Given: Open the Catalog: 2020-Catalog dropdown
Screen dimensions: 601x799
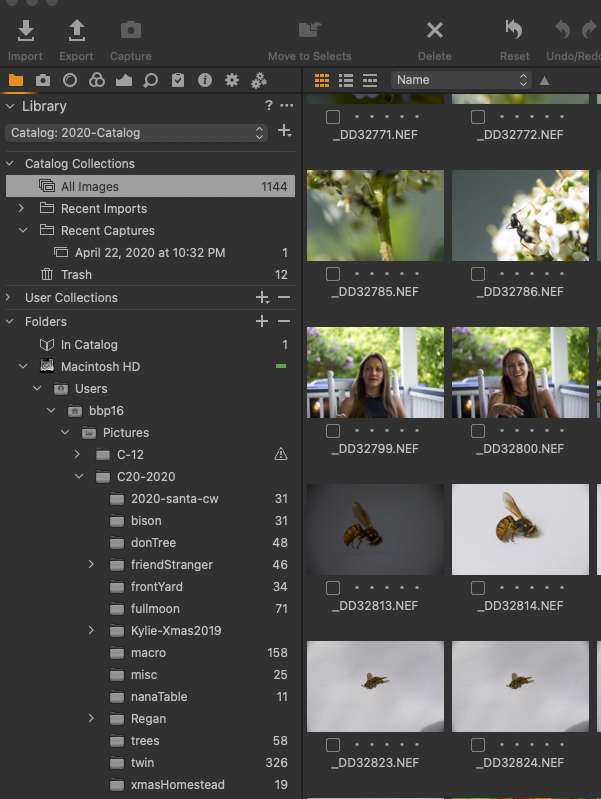Looking at the screenshot, I should pyautogui.click(x=137, y=132).
